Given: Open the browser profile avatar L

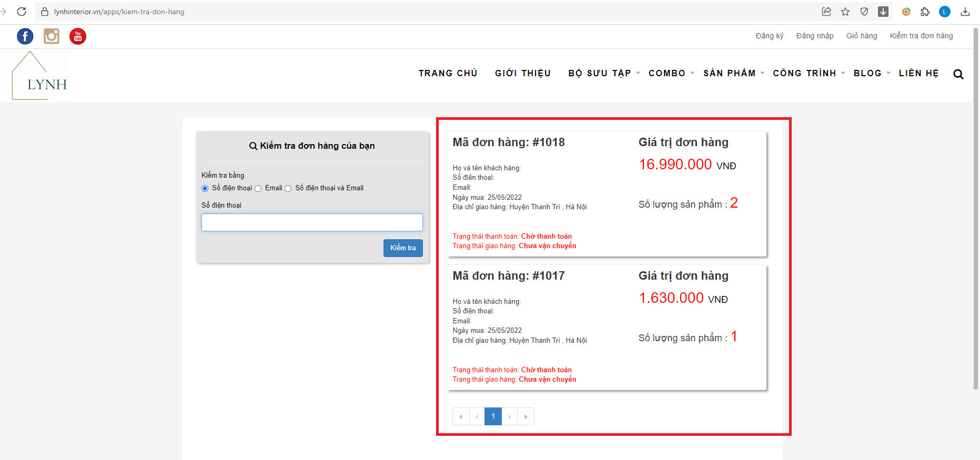Looking at the screenshot, I should pyautogui.click(x=945, y=12).
